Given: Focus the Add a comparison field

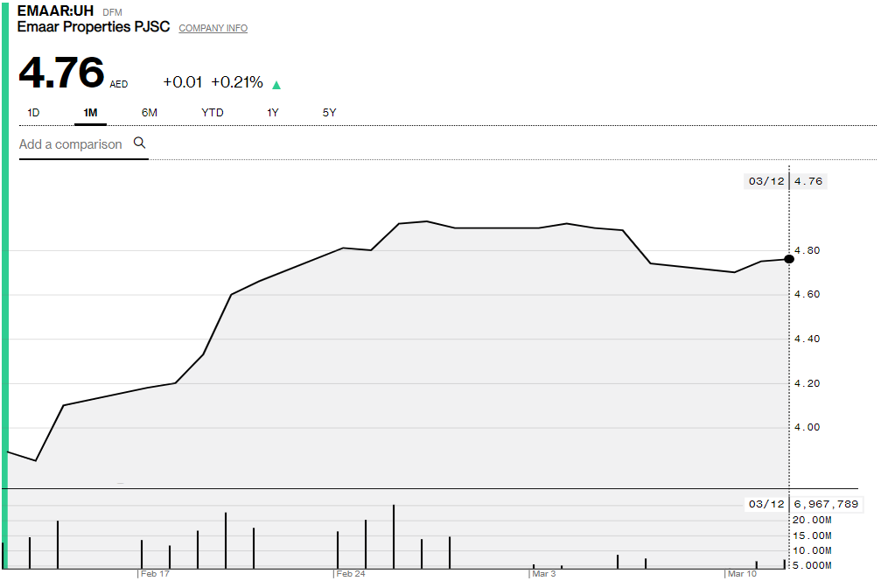Looking at the screenshot, I should coord(71,144).
